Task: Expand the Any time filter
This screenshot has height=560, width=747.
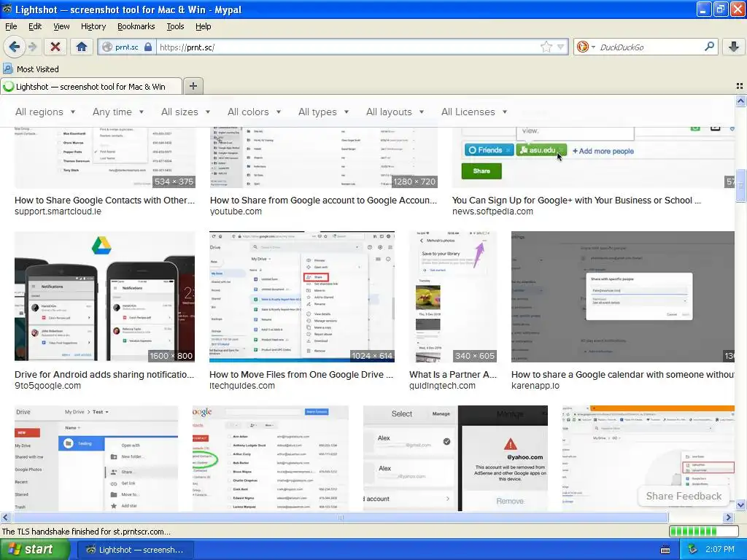Action: tap(118, 112)
